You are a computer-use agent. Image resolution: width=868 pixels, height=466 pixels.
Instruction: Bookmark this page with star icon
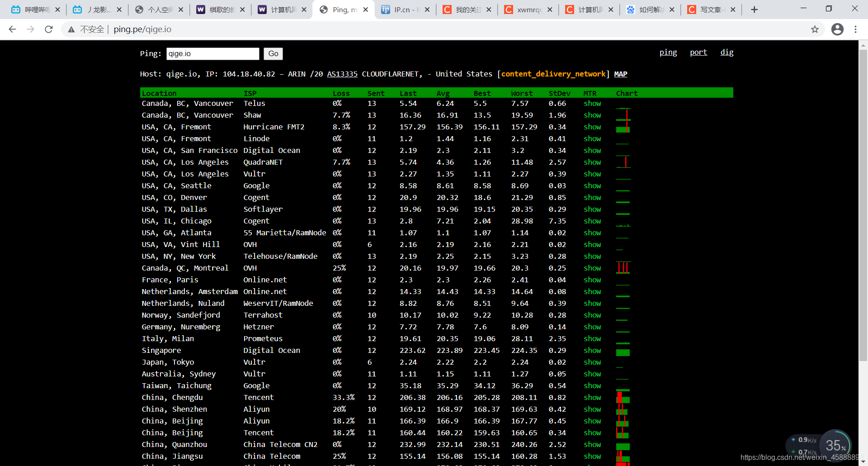coord(815,29)
